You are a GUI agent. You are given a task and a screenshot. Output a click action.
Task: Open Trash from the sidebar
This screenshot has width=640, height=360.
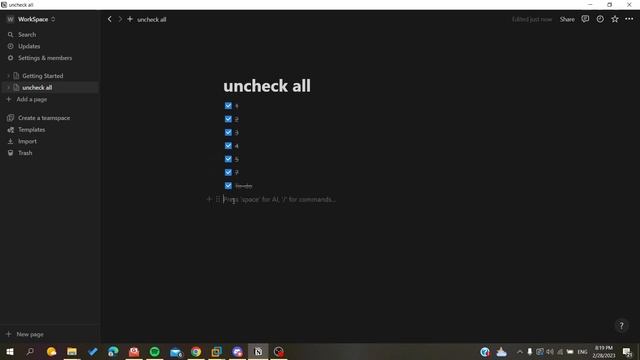coord(25,153)
